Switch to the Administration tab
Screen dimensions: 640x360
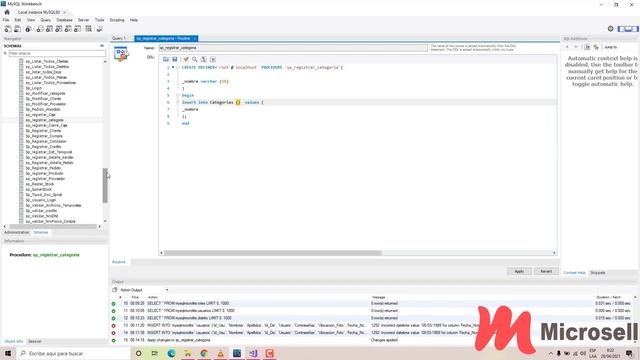tap(16, 232)
